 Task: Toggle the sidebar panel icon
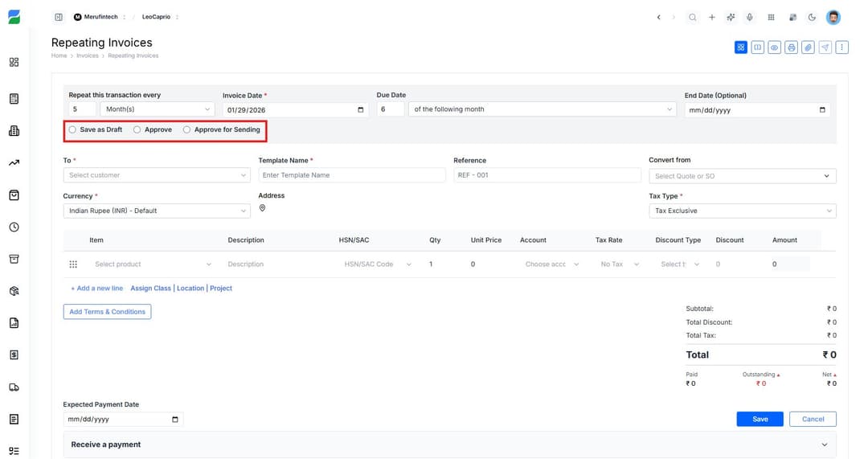tap(59, 17)
